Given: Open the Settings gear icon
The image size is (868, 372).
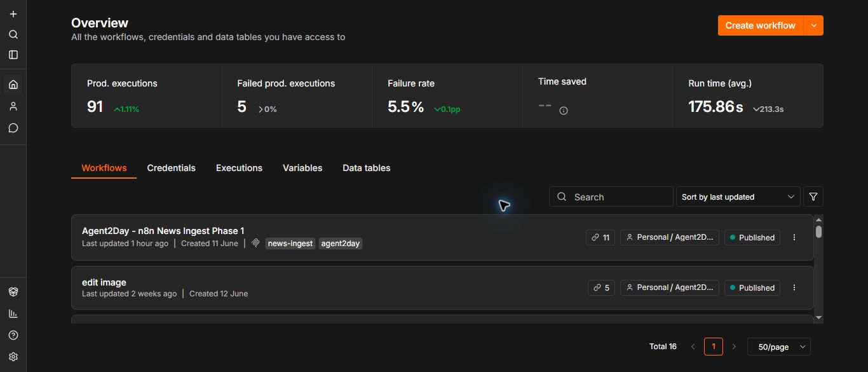Looking at the screenshot, I should 13,357.
